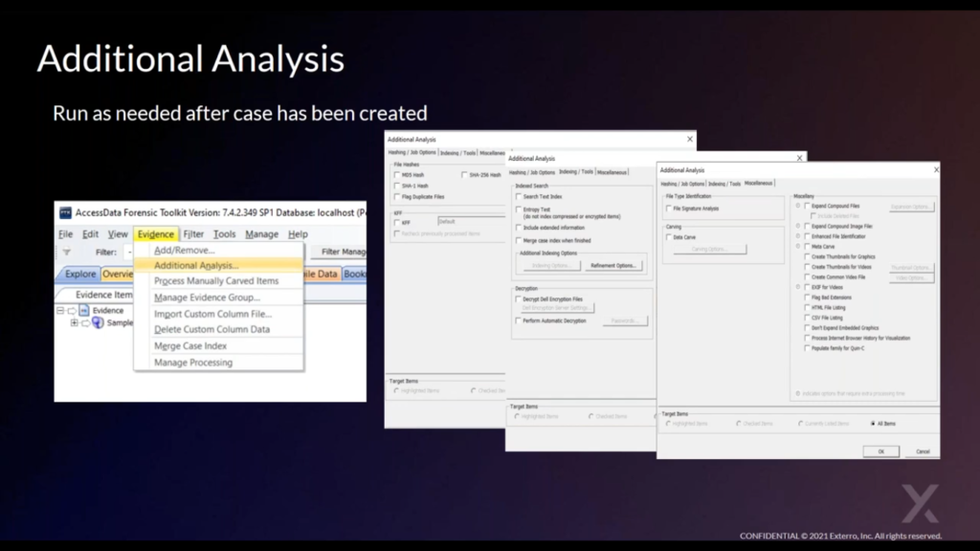Open Hashing / Job Options tab in back dialog

[412, 152]
